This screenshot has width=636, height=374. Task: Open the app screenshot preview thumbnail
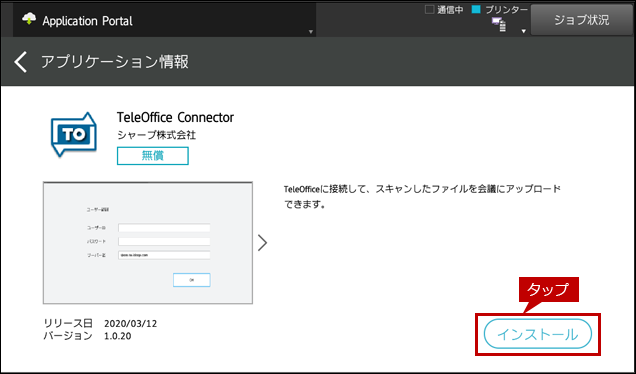point(148,243)
